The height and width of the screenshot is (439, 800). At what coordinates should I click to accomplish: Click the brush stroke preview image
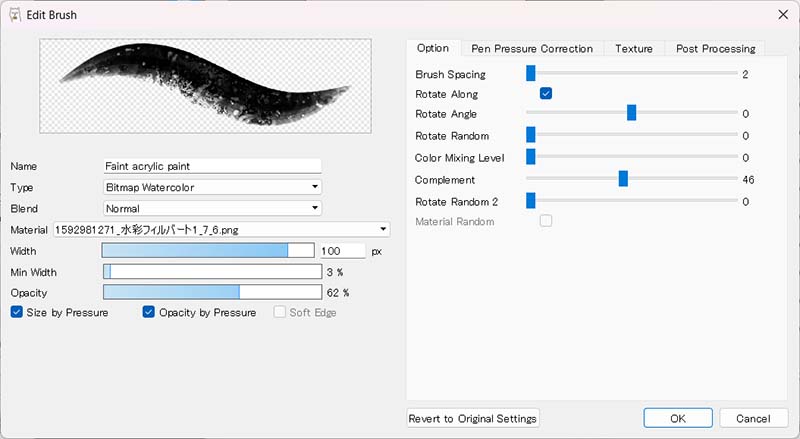click(205, 86)
